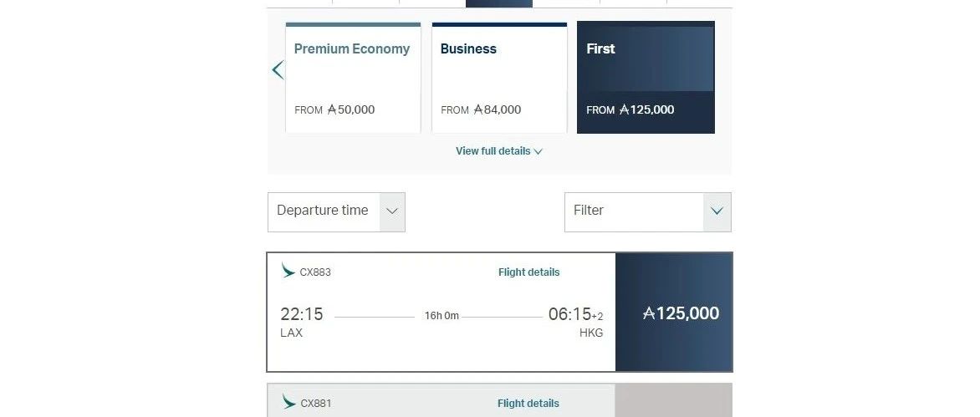Click the 16h 0m flight duration

coord(442,316)
